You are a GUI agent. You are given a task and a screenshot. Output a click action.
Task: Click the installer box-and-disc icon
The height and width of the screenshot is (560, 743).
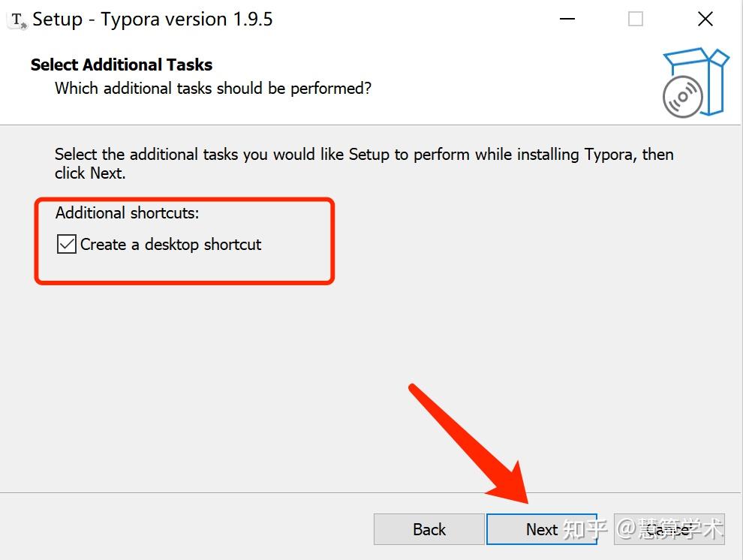pos(695,83)
